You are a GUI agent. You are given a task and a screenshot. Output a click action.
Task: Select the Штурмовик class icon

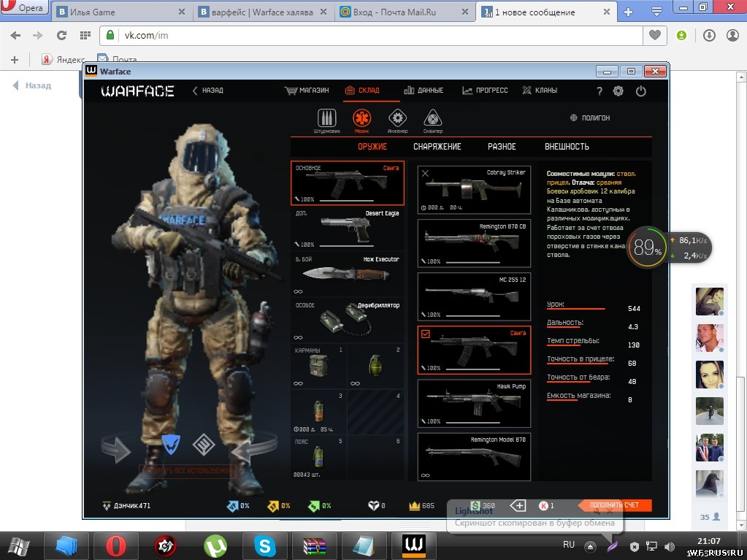(327, 118)
